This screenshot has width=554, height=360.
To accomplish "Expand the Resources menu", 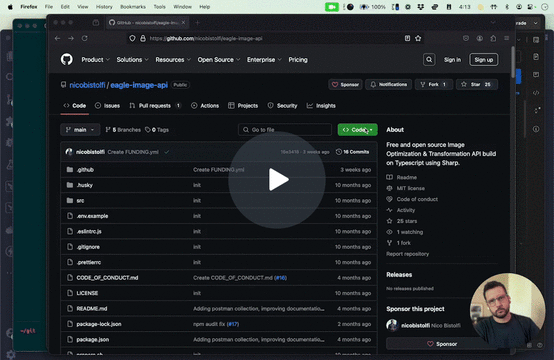I will point(173,60).
